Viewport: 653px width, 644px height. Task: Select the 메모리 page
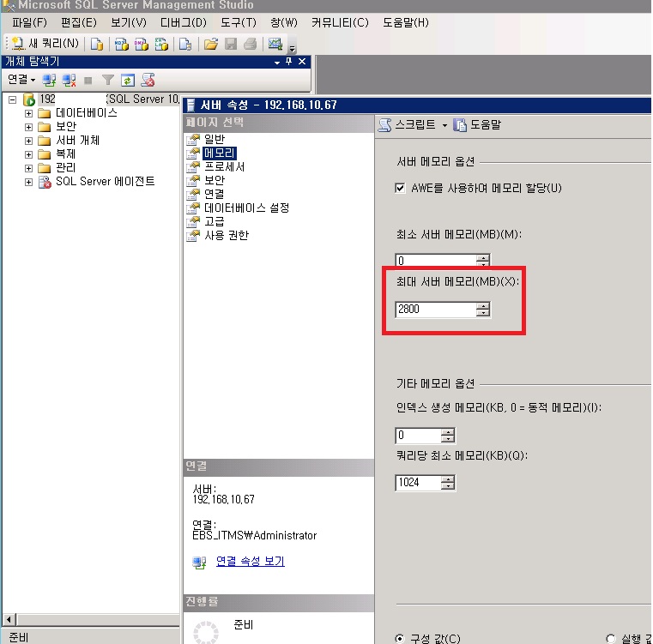click(x=220, y=153)
